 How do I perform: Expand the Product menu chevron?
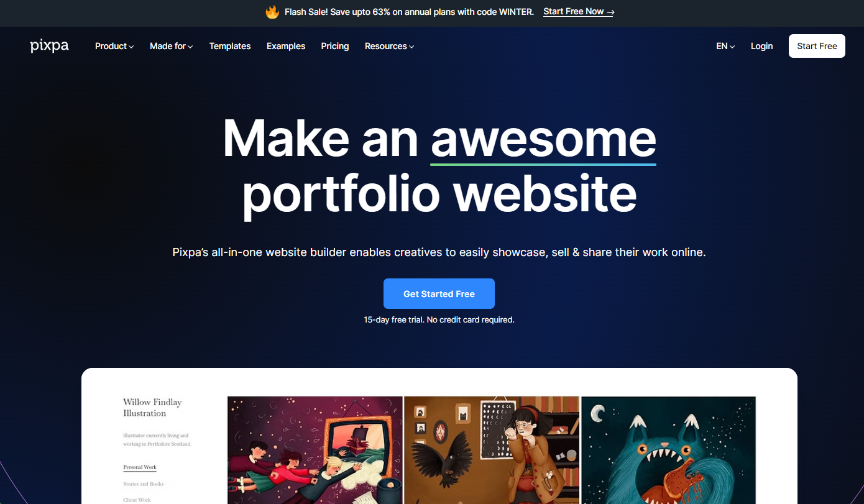[x=131, y=47]
